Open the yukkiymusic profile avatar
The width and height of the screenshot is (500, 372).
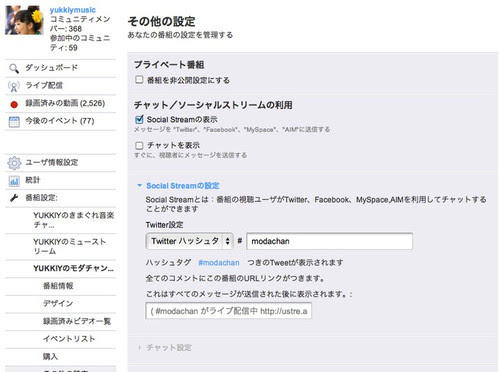click(24, 20)
